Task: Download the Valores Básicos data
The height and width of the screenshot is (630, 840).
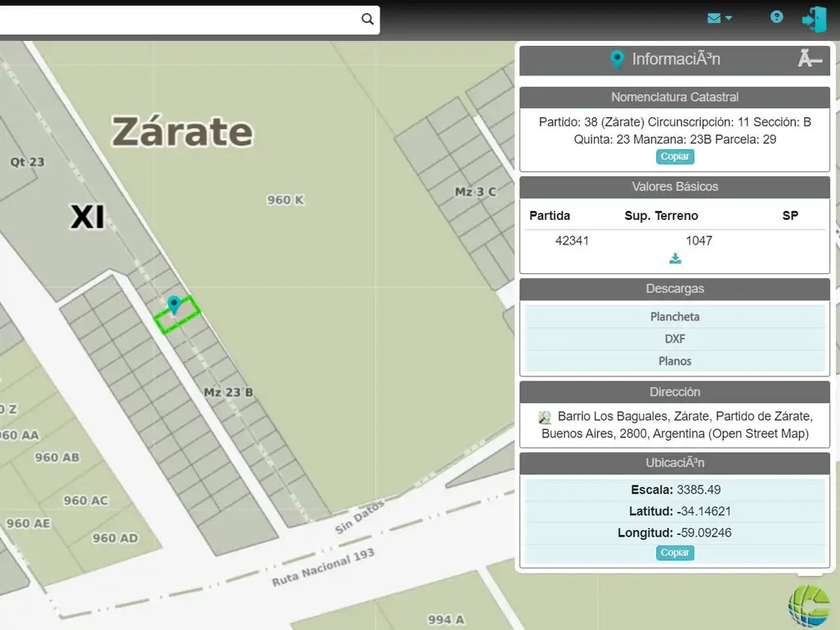Action: (x=675, y=258)
